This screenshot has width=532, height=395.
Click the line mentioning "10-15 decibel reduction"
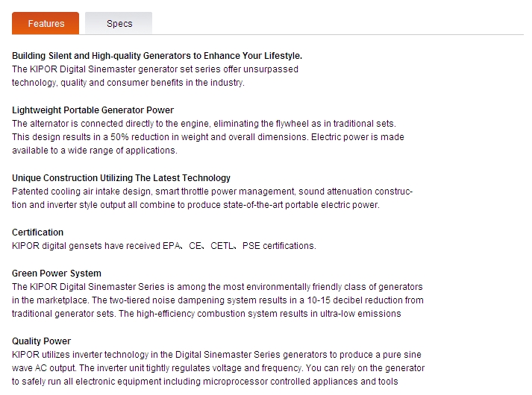point(218,300)
